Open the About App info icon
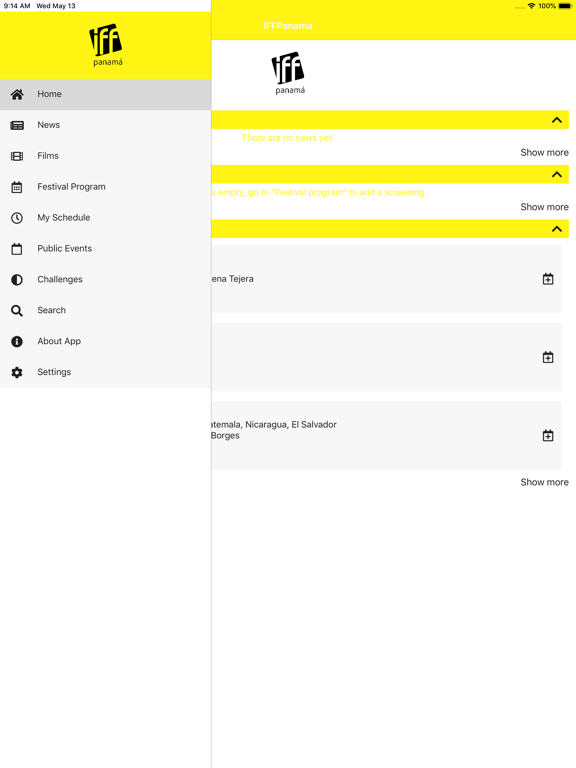The width and height of the screenshot is (576, 768). pyautogui.click(x=17, y=341)
